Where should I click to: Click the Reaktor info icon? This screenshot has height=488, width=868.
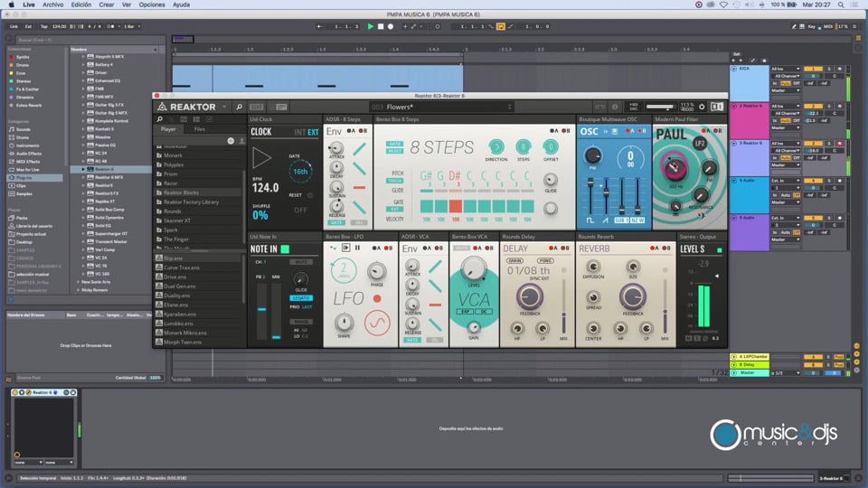point(615,107)
